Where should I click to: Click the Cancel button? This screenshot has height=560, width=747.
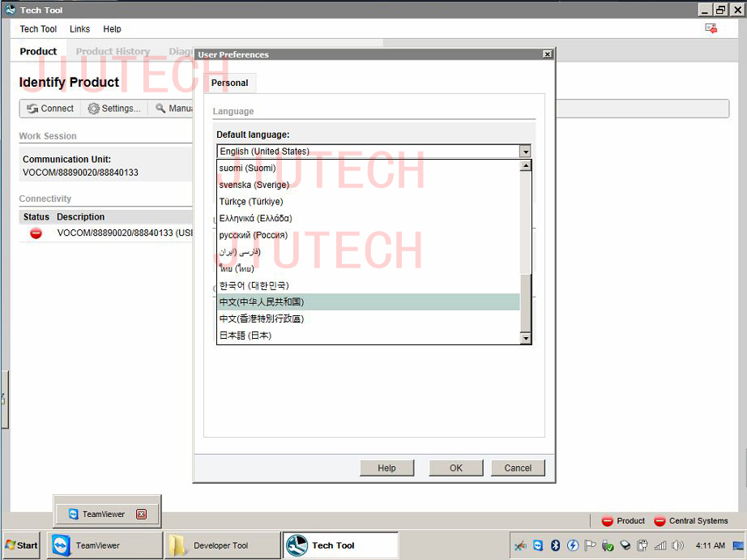pos(518,468)
